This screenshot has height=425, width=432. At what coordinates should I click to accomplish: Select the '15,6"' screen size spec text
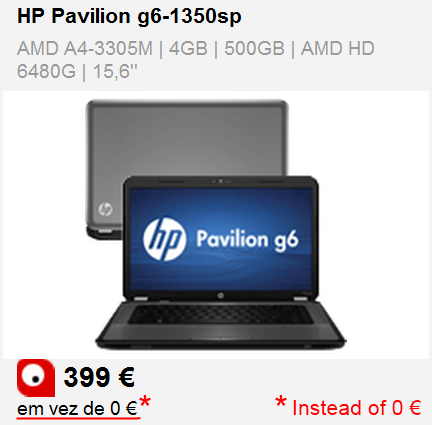point(115,71)
